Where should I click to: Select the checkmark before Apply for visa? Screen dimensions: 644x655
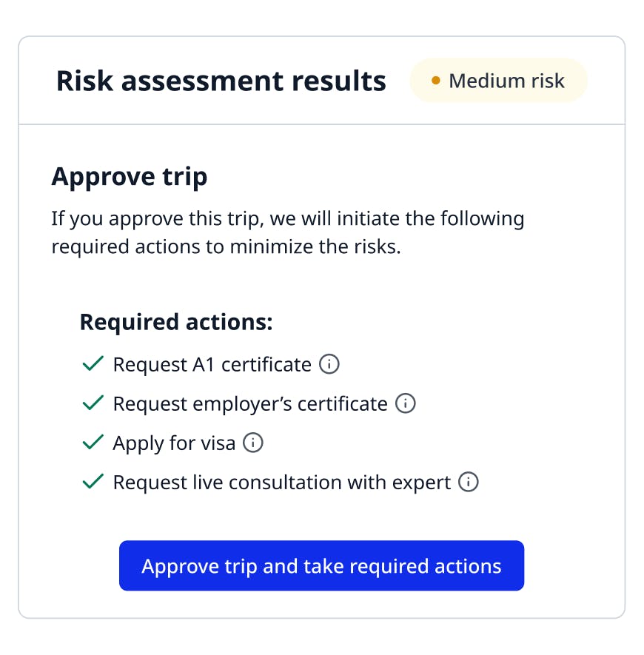pyautogui.click(x=93, y=443)
